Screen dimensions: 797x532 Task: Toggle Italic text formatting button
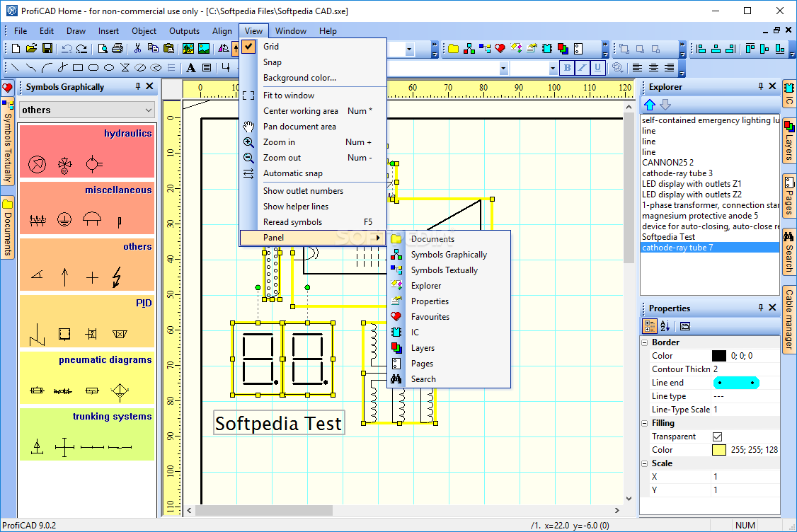(583, 68)
